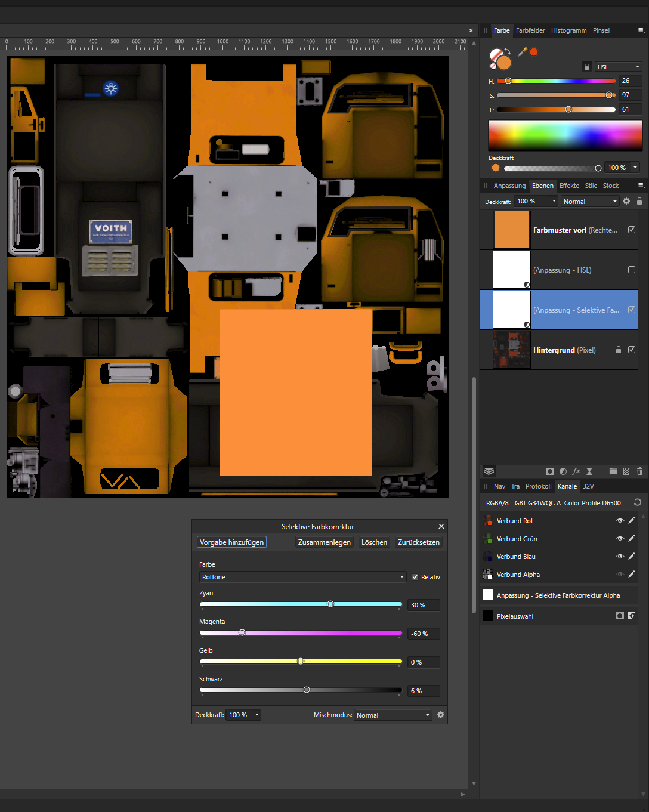Screen dimensions: 649x812
Task: Enable visibility of the HSL adjustment layer
Action: (x=632, y=270)
